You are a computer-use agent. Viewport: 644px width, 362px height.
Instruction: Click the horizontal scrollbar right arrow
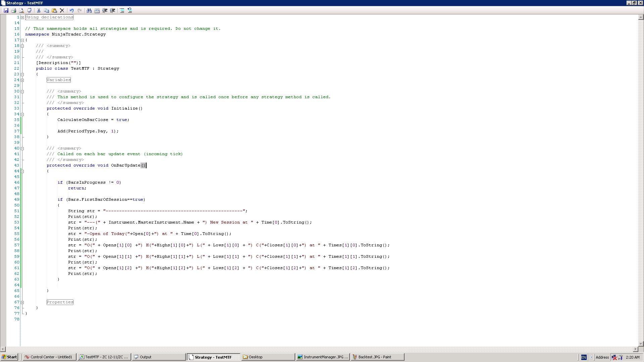pyautogui.click(x=635, y=349)
